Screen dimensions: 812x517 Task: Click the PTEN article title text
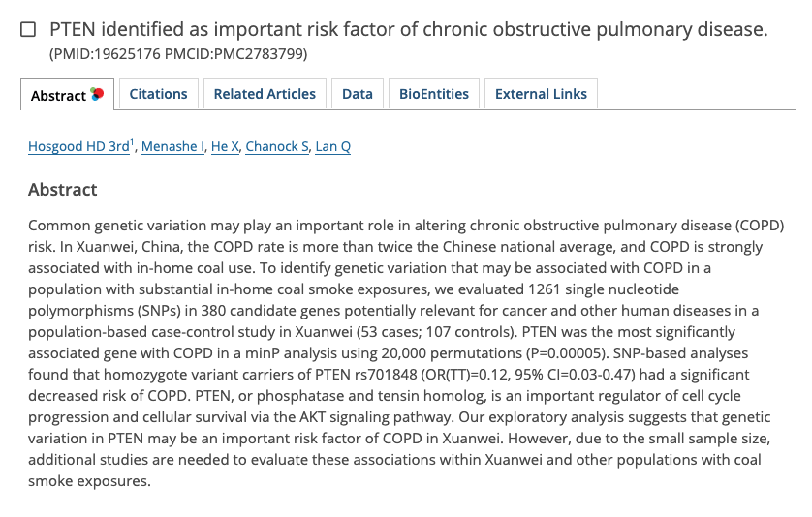(409, 29)
